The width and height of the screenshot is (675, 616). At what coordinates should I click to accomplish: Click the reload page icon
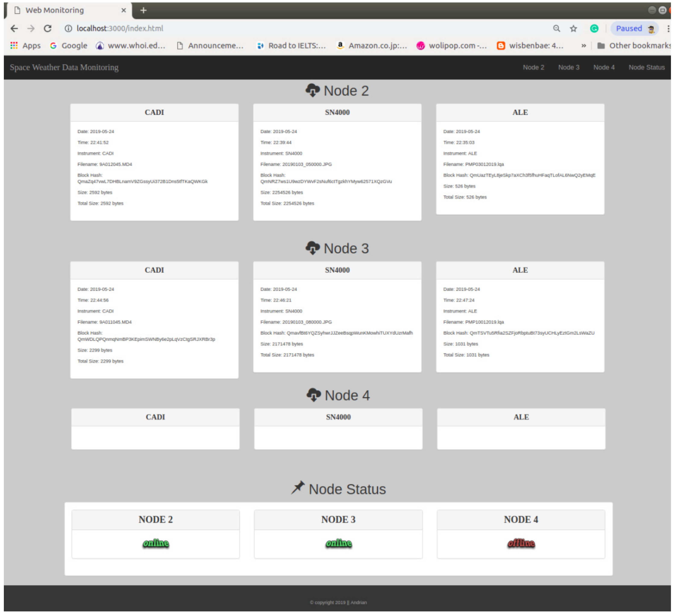48,28
